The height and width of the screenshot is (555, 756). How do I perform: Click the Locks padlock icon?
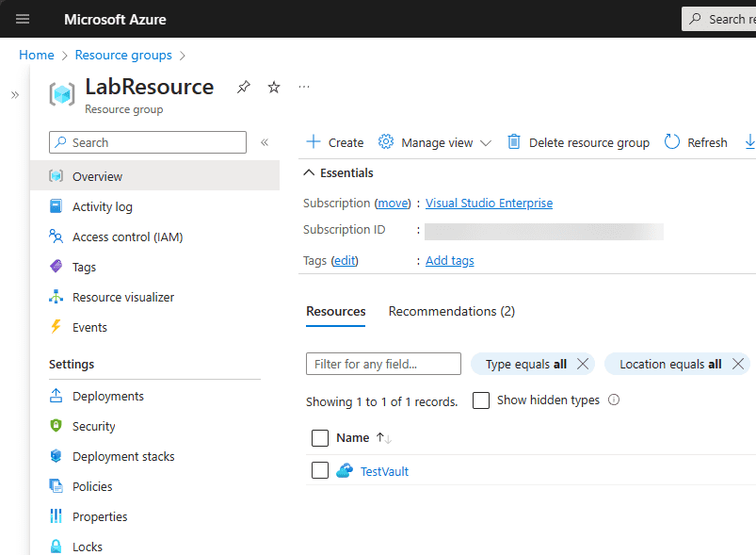pyautogui.click(x=56, y=547)
